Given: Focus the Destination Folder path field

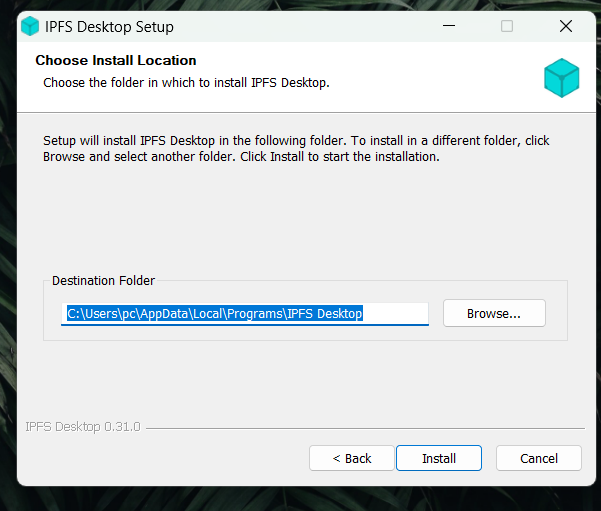Looking at the screenshot, I should [245, 314].
